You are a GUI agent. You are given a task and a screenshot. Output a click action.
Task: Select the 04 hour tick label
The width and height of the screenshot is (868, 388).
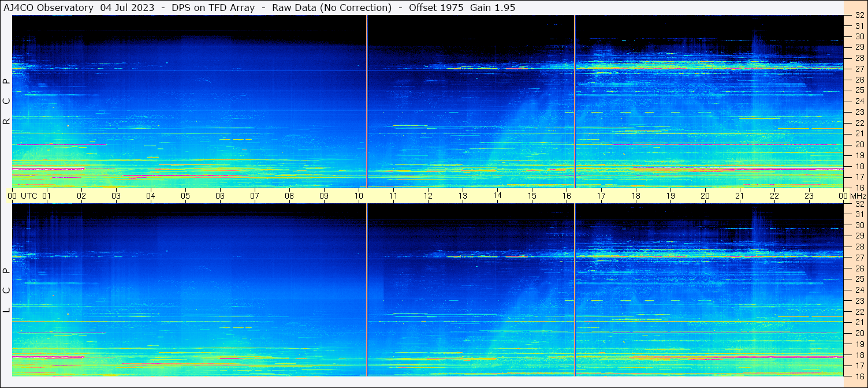coord(151,196)
